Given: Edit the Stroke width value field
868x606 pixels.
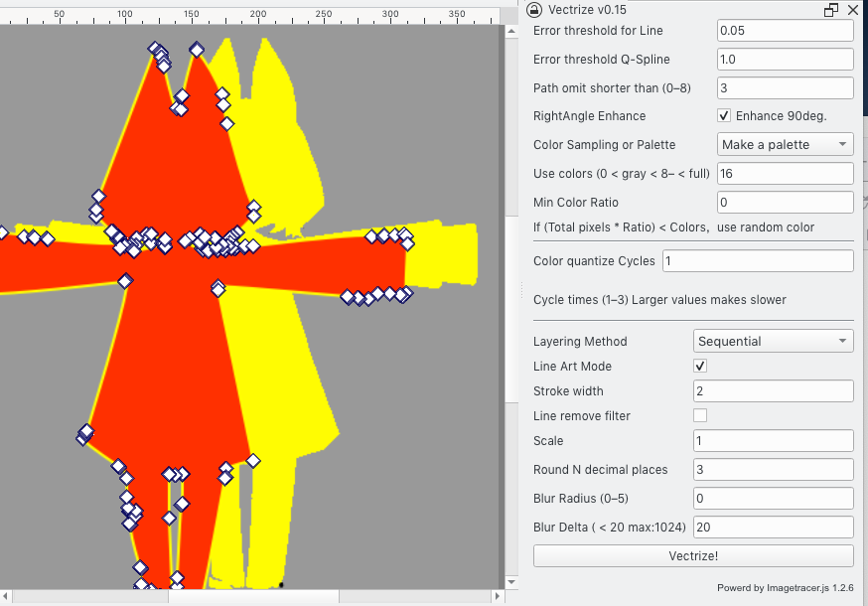Looking at the screenshot, I should [x=773, y=391].
